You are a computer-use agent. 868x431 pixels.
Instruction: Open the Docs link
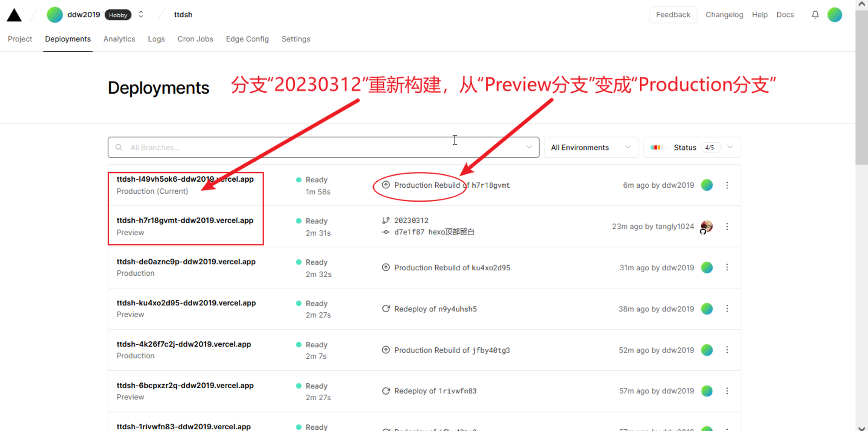(785, 14)
